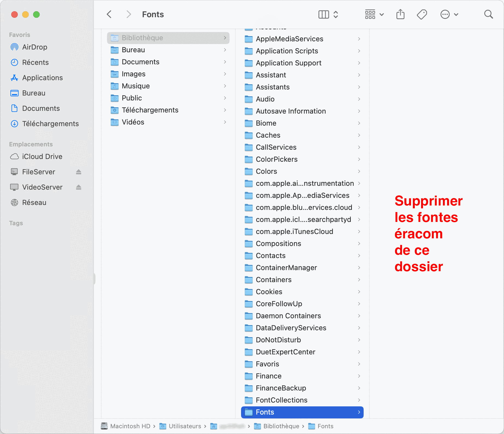Open the ellipsis action menu
The width and height of the screenshot is (504, 434).
click(x=449, y=14)
